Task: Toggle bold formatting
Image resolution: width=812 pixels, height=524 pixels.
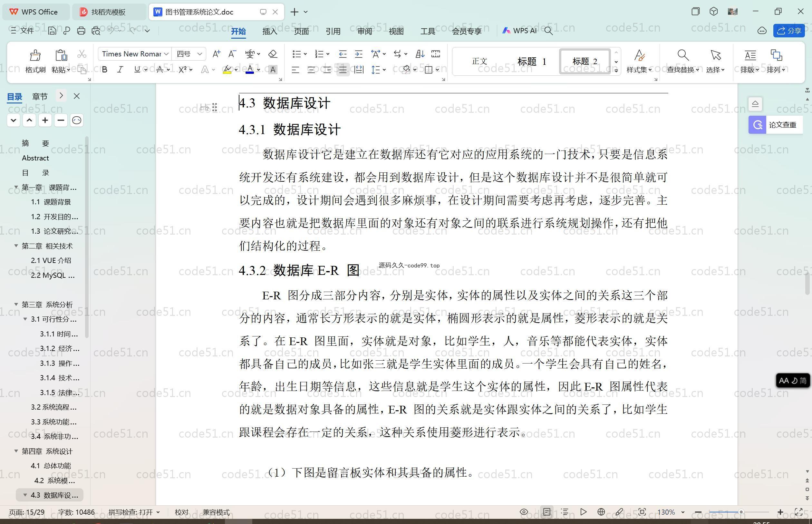Action: pyautogui.click(x=105, y=70)
